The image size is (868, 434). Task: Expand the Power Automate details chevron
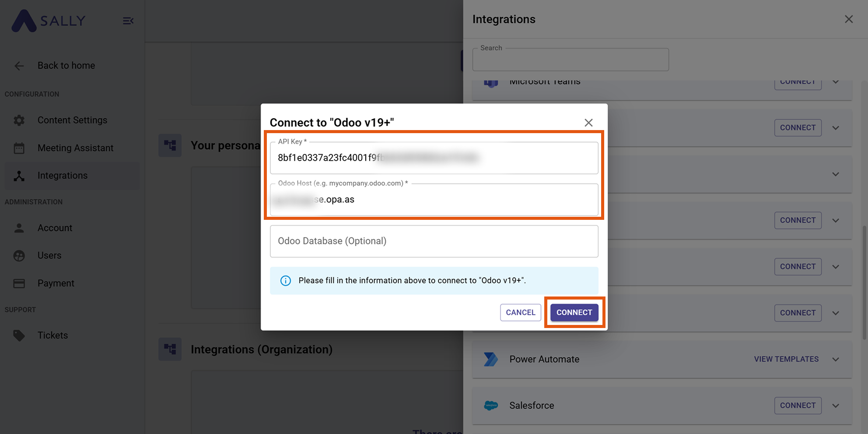tap(836, 359)
